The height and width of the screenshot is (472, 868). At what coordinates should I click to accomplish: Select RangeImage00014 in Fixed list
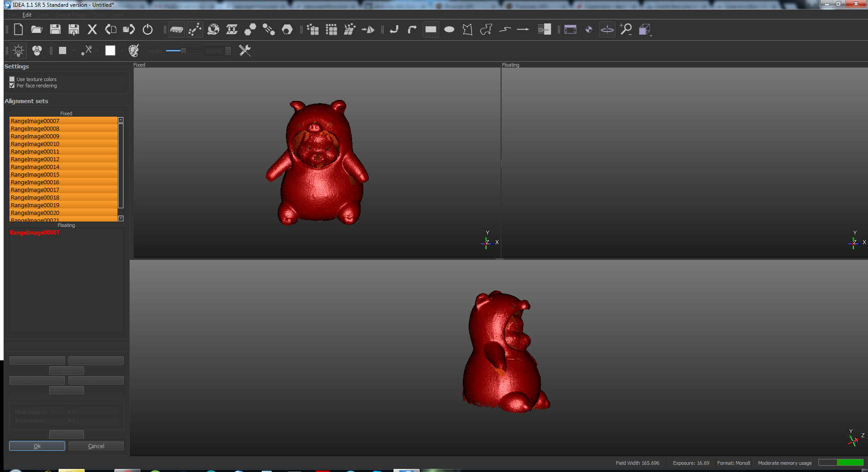pyautogui.click(x=63, y=167)
